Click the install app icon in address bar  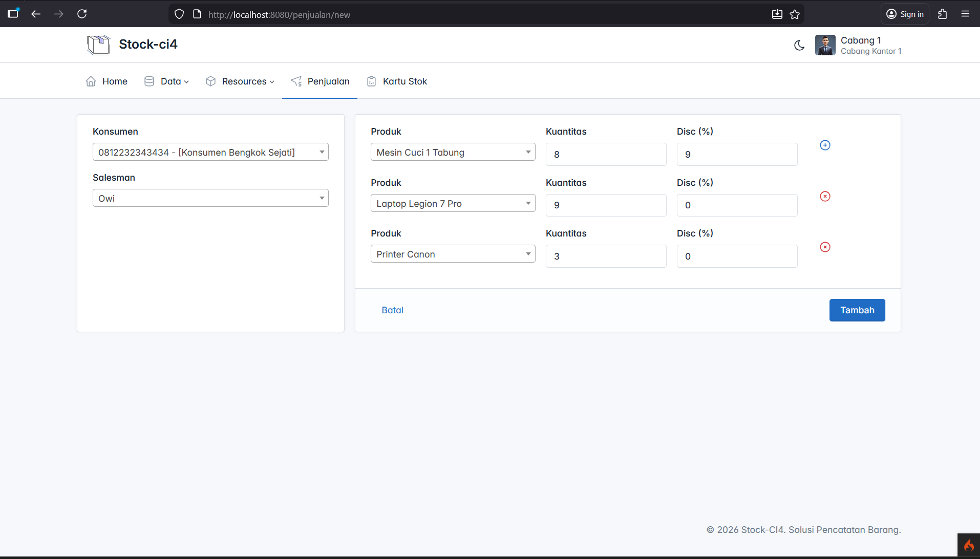click(x=777, y=14)
